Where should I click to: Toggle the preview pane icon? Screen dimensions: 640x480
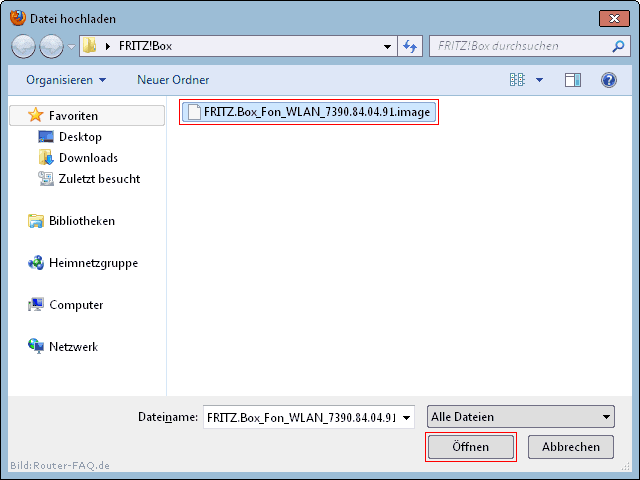[573, 80]
